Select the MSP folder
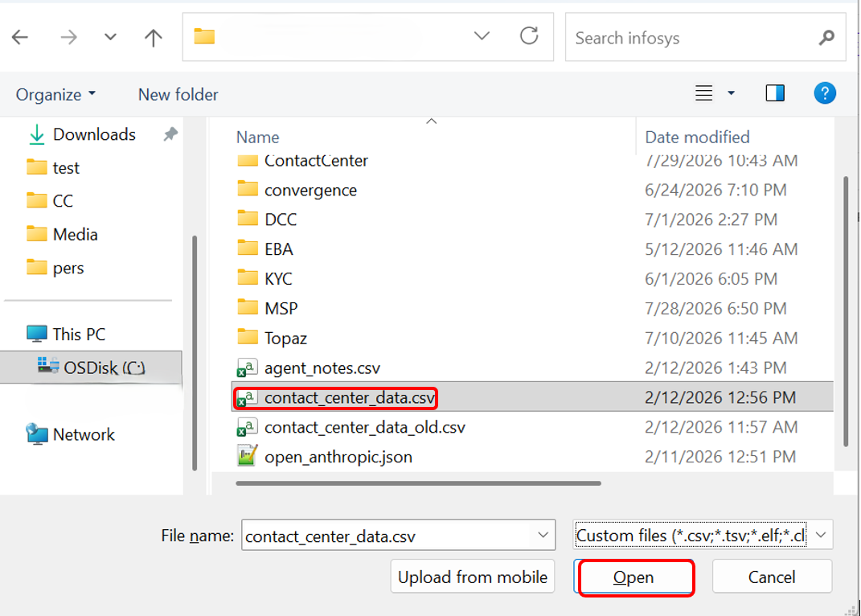 point(281,309)
